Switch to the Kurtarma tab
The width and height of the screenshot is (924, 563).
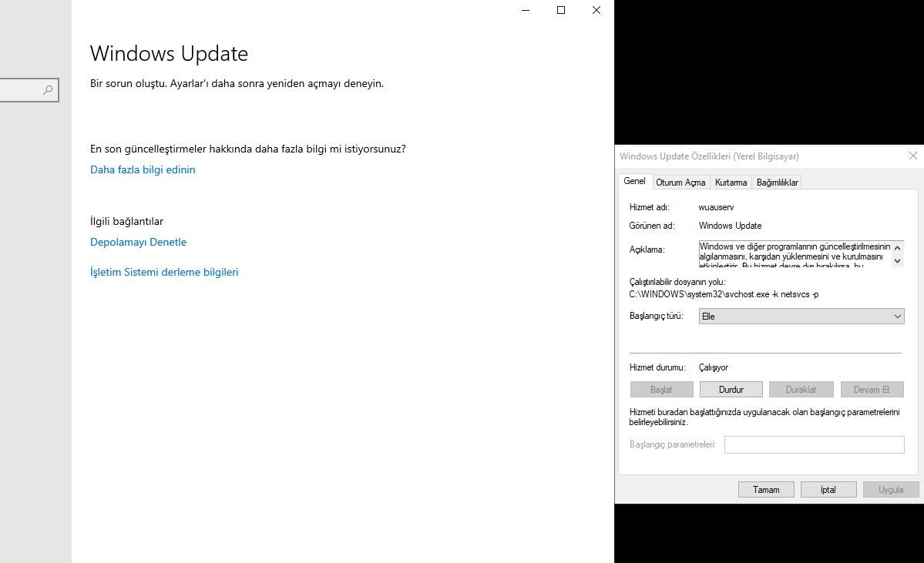pos(731,183)
